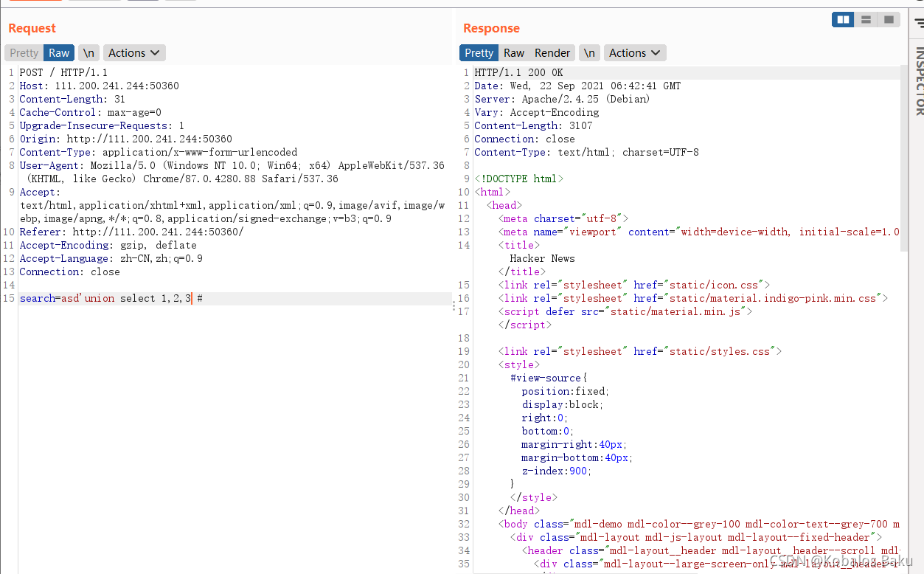Click the static/styles.css link line
The width and height of the screenshot is (924, 574).
(640, 351)
